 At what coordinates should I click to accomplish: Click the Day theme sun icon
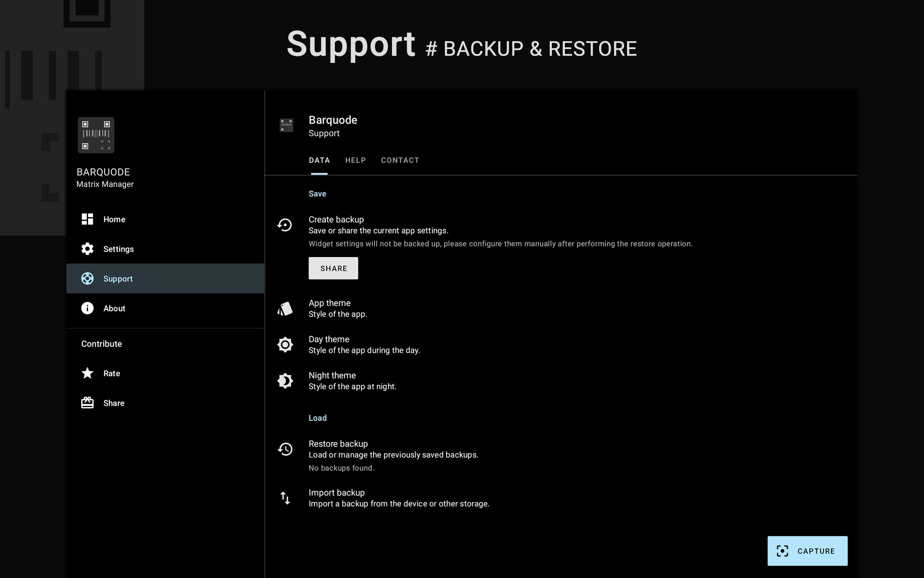[x=285, y=345]
